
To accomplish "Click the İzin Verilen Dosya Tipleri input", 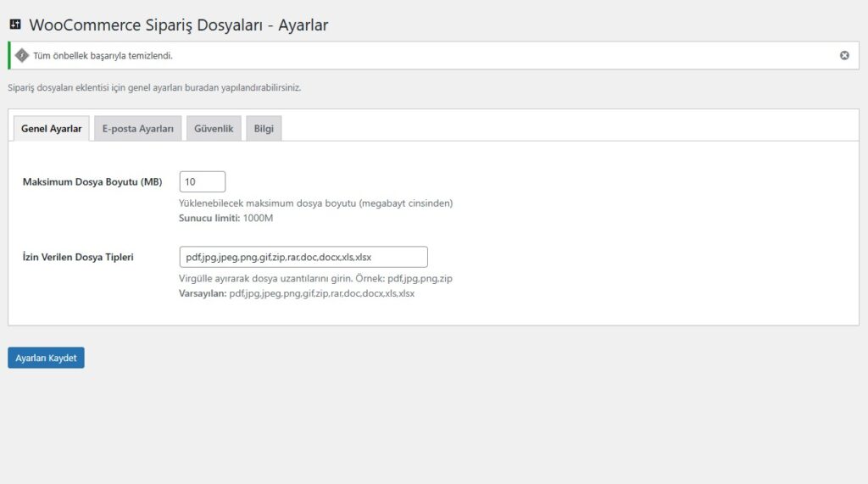I will [x=303, y=257].
